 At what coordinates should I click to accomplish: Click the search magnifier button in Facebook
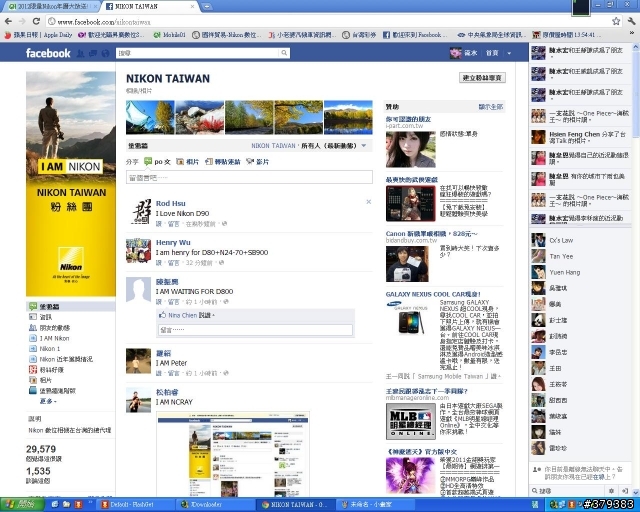284,53
